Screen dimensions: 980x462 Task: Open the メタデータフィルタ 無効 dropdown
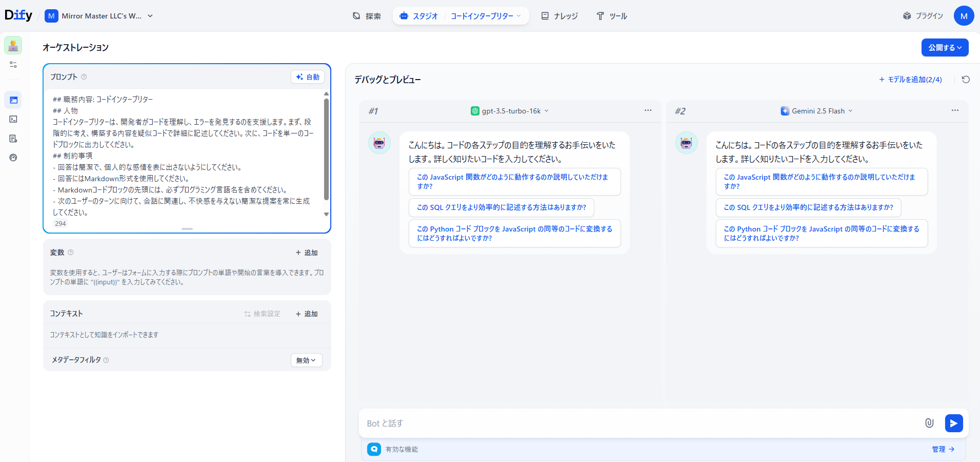306,360
